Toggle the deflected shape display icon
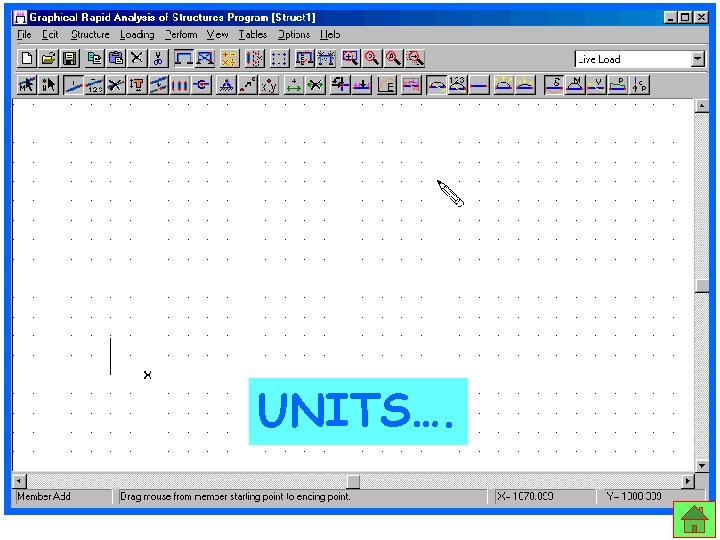 point(436,85)
